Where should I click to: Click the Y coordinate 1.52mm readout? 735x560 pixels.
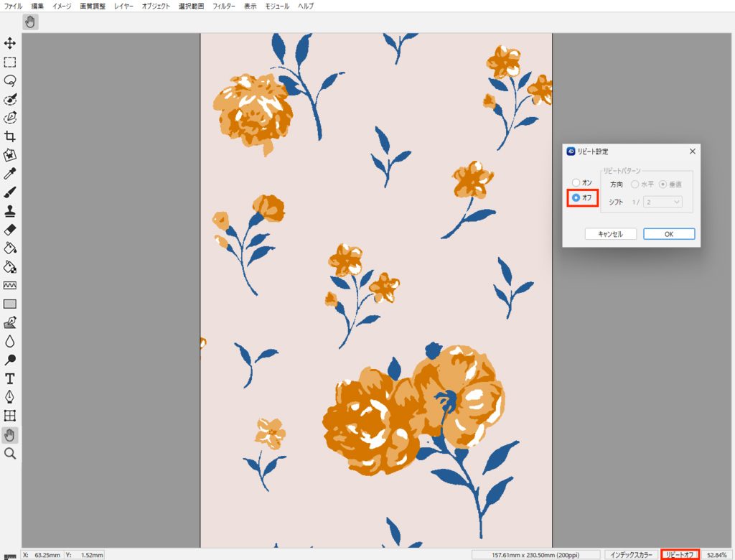pos(92,555)
